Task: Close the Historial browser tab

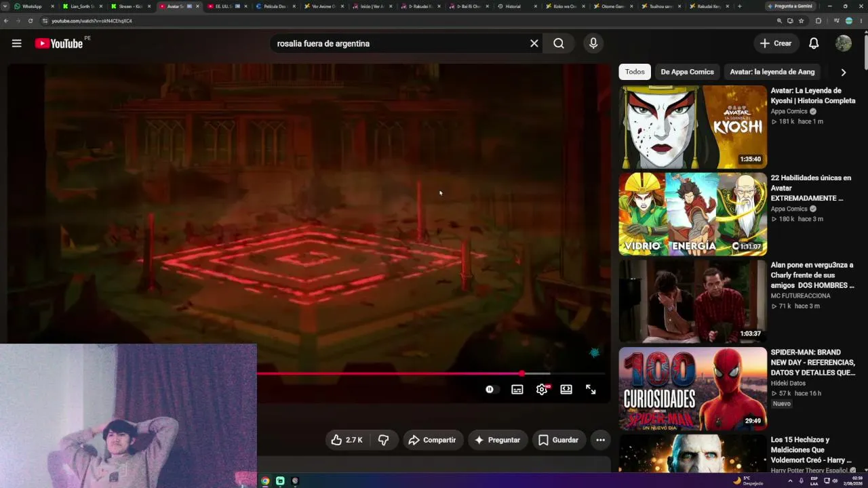Action: [535, 6]
